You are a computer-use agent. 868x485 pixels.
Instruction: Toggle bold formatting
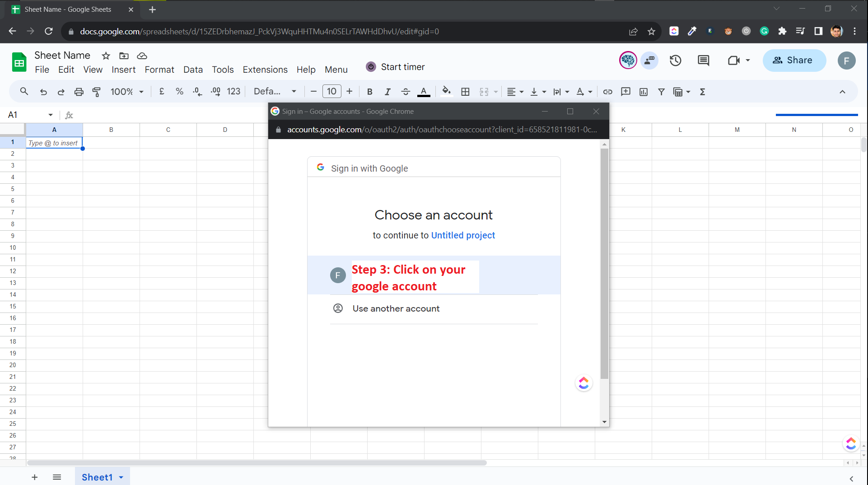pos(370,92)
